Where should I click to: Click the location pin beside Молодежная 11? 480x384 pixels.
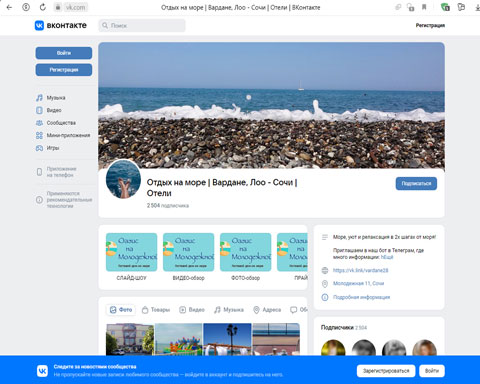coord(325,284)
